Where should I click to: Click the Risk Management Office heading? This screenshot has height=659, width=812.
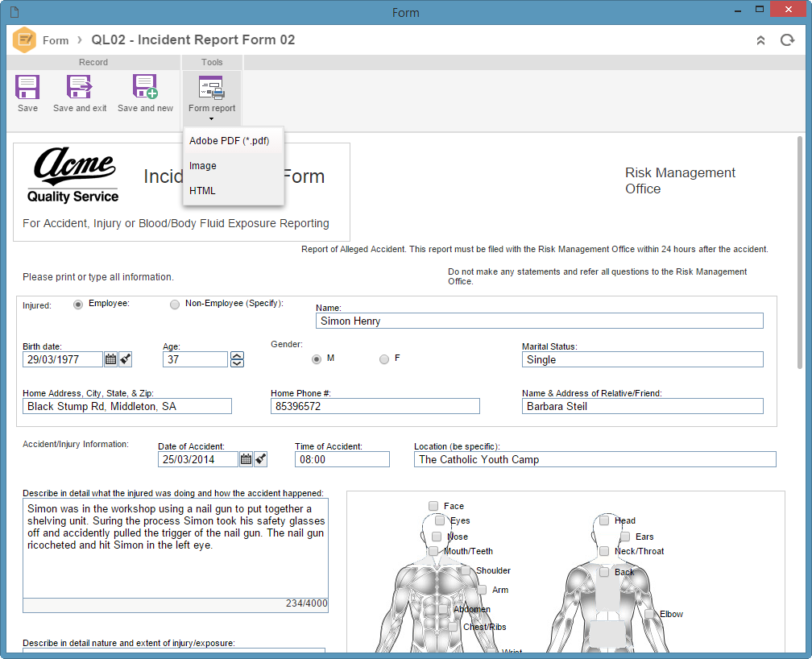pyautogui.click(x=680, y=180)
